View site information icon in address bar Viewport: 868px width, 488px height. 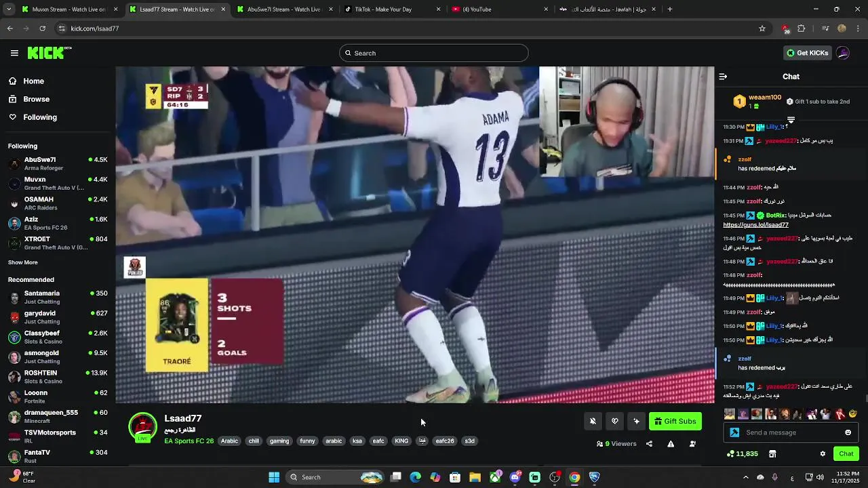coord(62,28)
